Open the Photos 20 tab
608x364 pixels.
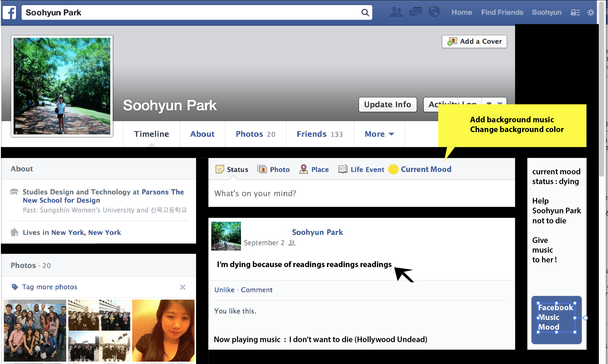[x=256, y=134]
